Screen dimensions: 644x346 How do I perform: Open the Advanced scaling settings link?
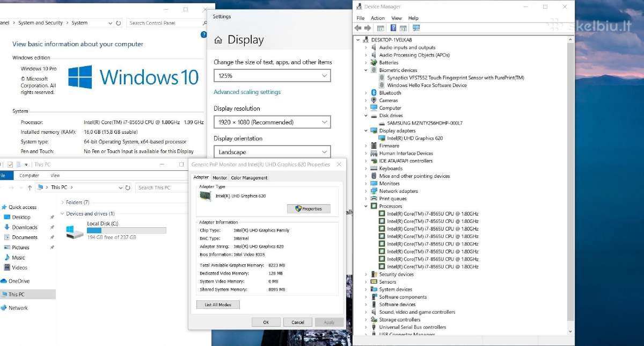pyautogui.click(x=247, y=92)
